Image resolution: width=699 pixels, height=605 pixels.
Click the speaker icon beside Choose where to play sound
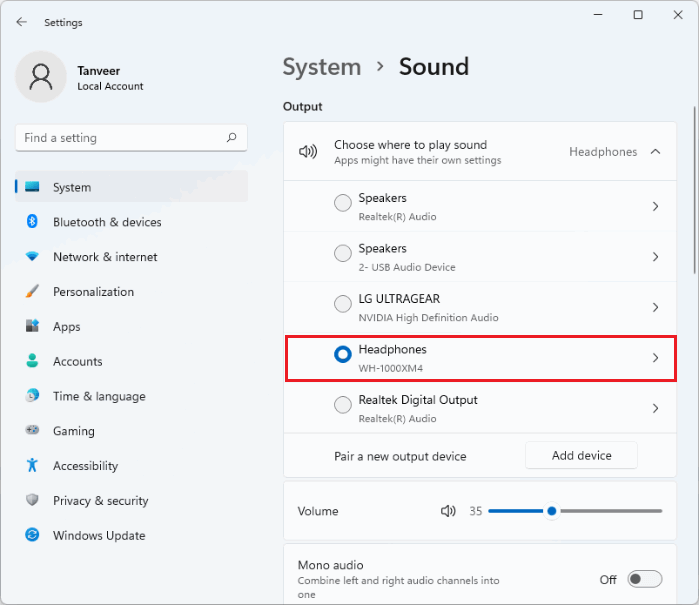click(308, 152)
